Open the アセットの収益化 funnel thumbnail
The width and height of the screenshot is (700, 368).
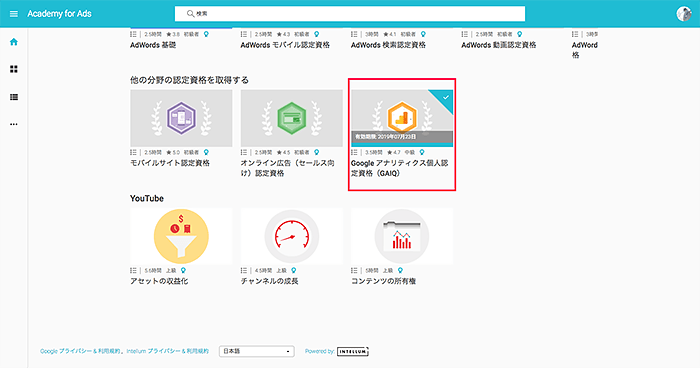pyautogui.click(x=181, y=236)
